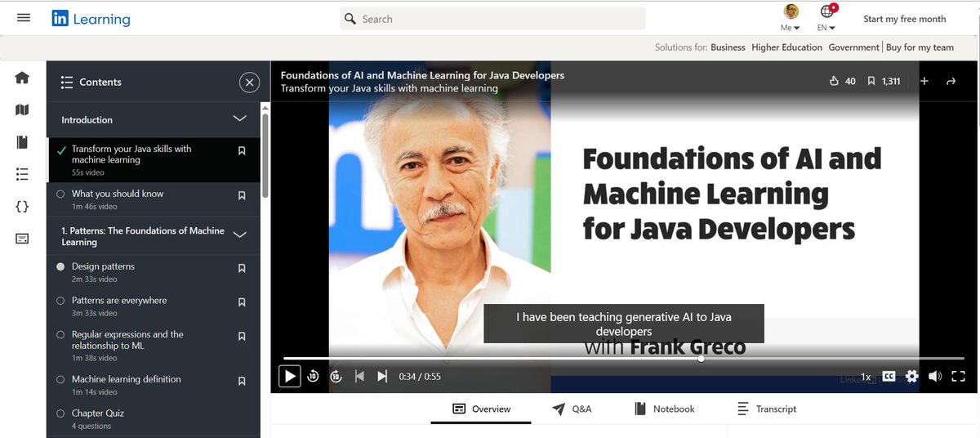Go to LinkedIn Learning home logo
The height and width of the screenshot is (438, 980).
tap(91, 19)
